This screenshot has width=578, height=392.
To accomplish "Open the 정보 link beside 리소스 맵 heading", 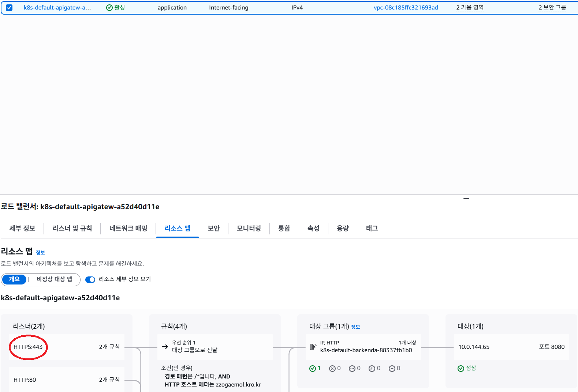I will [40, 253].
